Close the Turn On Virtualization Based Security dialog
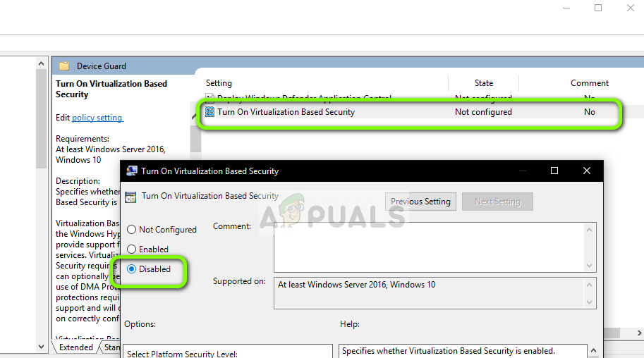The width and height of the screenshot is (644, 358). [x=586, y=171]
